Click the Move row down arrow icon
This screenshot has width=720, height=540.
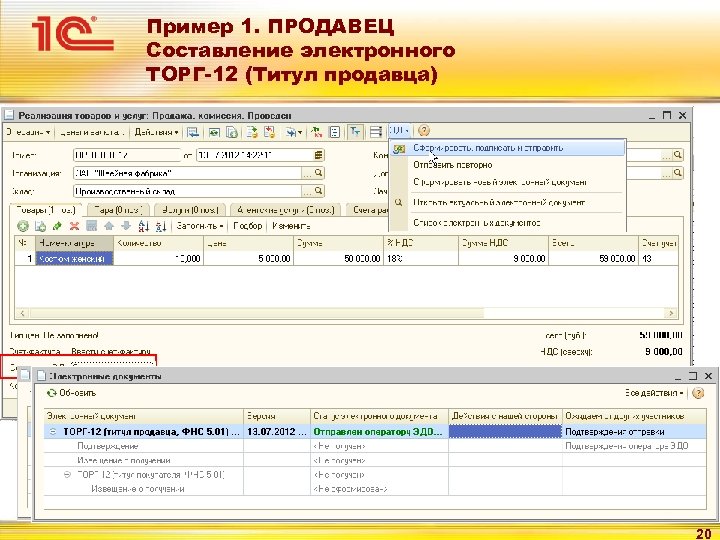[126, 226]
